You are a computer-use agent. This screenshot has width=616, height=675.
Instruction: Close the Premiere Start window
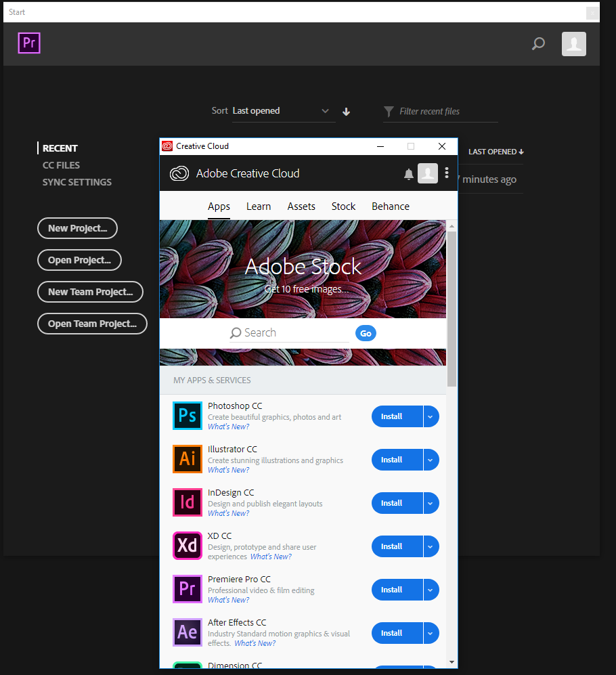592,13
